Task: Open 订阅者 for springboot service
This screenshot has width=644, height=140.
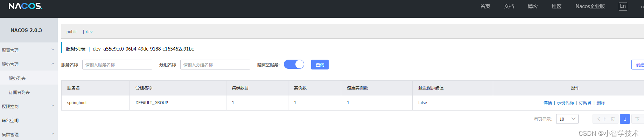Action: click(585, 103)
